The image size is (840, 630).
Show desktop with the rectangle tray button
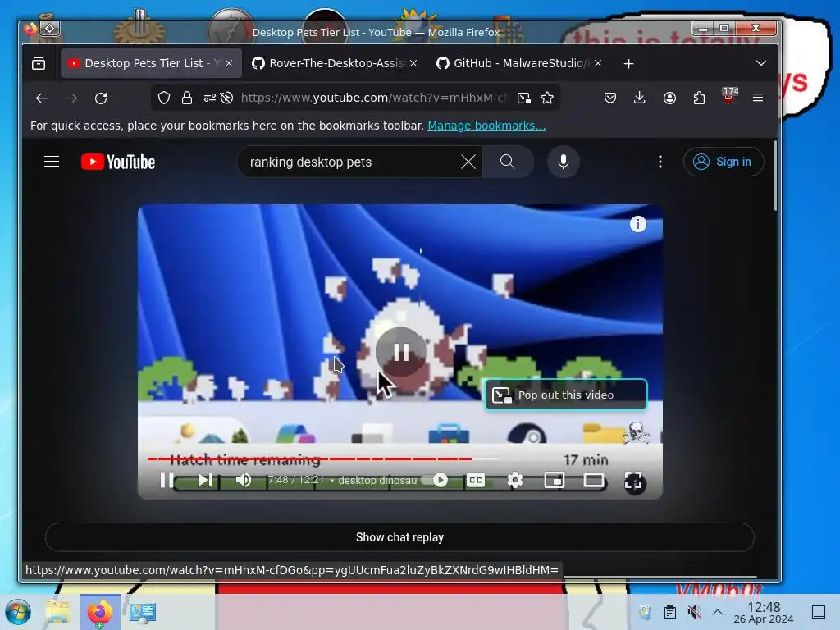(819, 612)
